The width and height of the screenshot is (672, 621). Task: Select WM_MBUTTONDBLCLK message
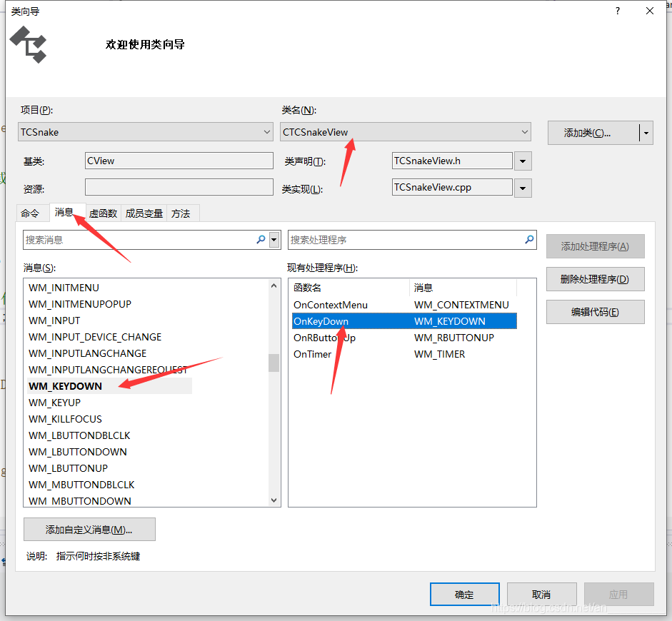click(x=81, y=485)
